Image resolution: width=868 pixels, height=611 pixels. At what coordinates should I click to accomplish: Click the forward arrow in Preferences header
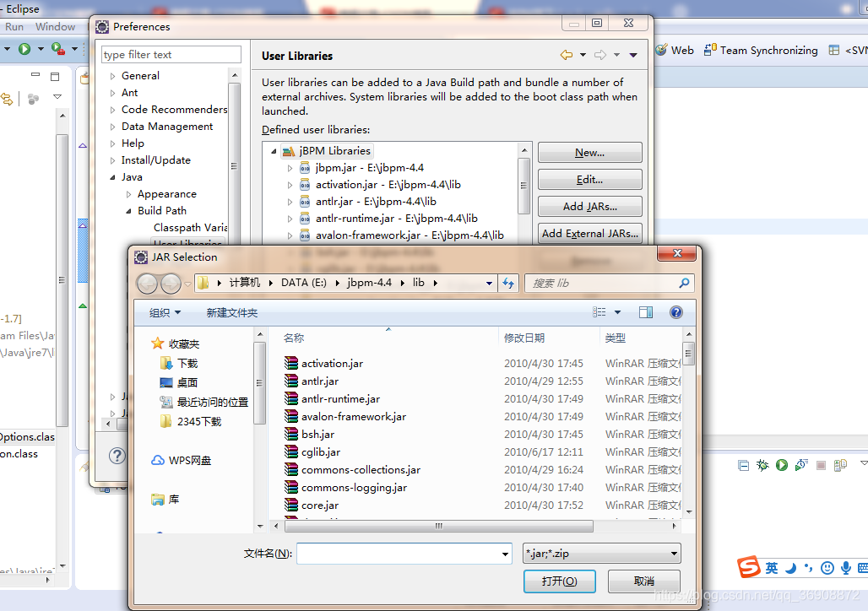click(x=600, y=55)
